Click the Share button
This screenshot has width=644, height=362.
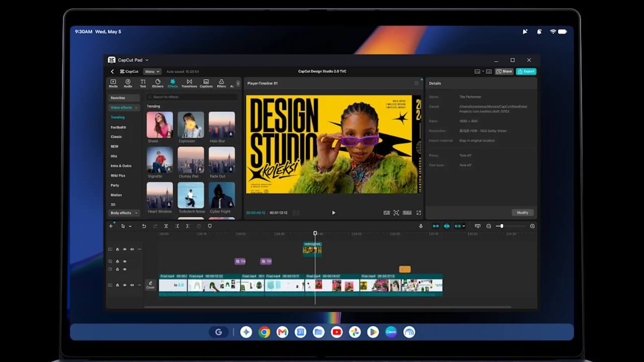(x=504, y=71)
